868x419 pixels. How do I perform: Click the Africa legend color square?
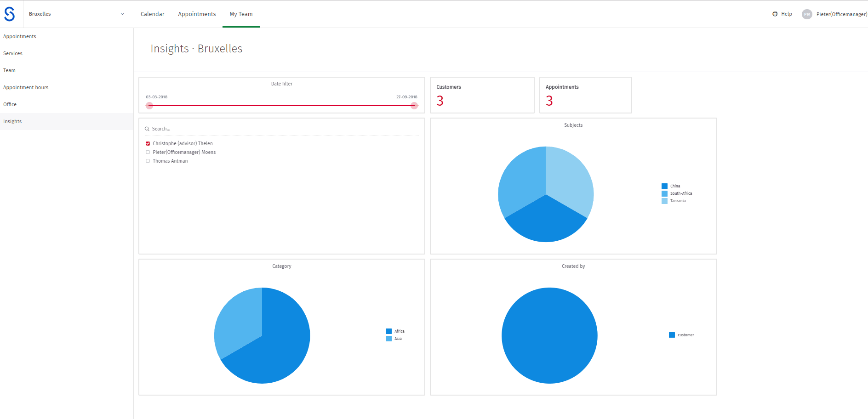(388, 331)
